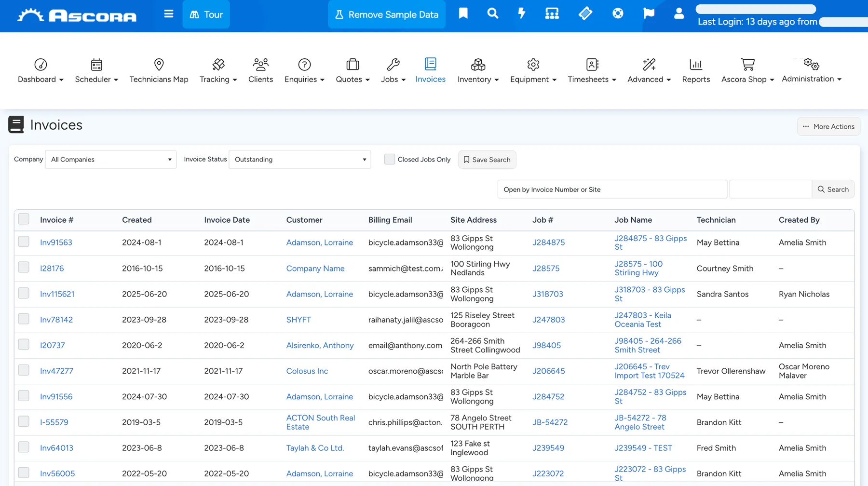Click the Remove Sample Data button

coord(387,14)
